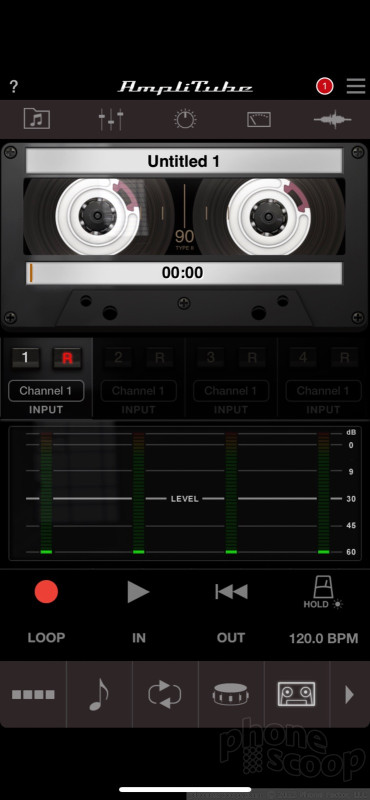Open Channel 1 input selector on track 1
370x800 pixels.
[46, 391]
